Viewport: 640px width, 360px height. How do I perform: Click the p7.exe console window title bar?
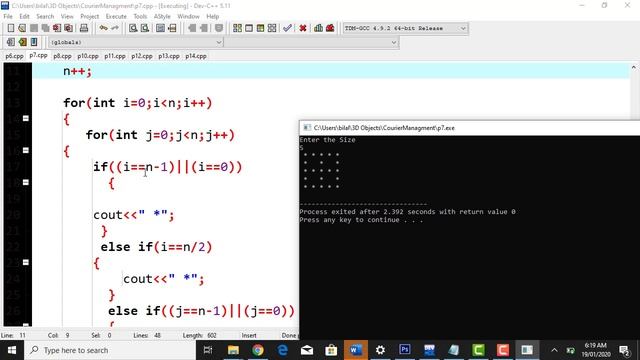click(x=469, y=128)
